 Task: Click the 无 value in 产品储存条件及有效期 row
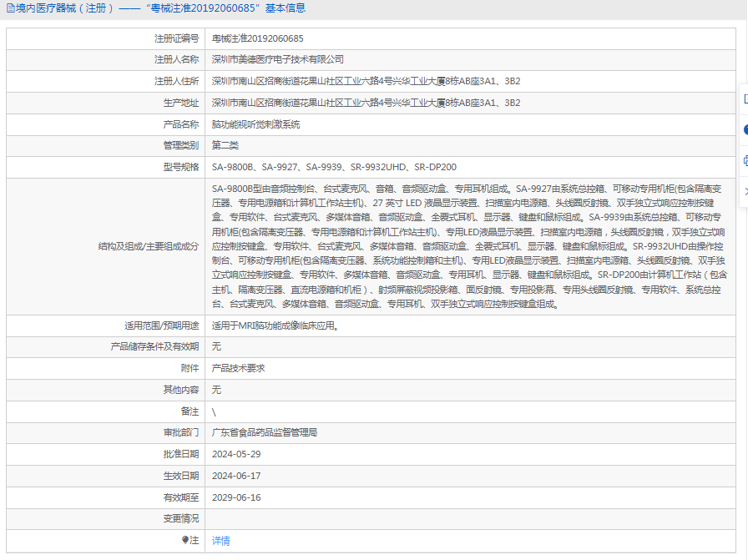point(216,346)
